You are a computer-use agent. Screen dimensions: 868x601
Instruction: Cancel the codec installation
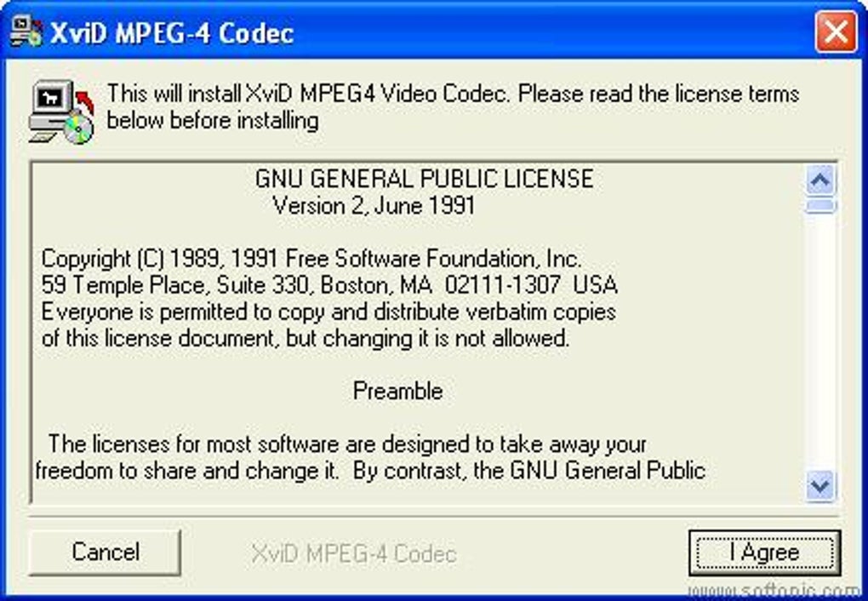tap(105, 552)
